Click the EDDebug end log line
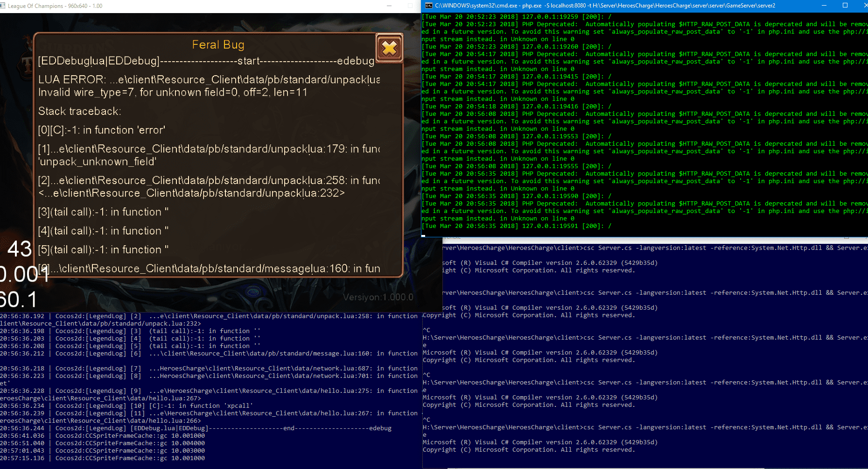 pos(196,428)
